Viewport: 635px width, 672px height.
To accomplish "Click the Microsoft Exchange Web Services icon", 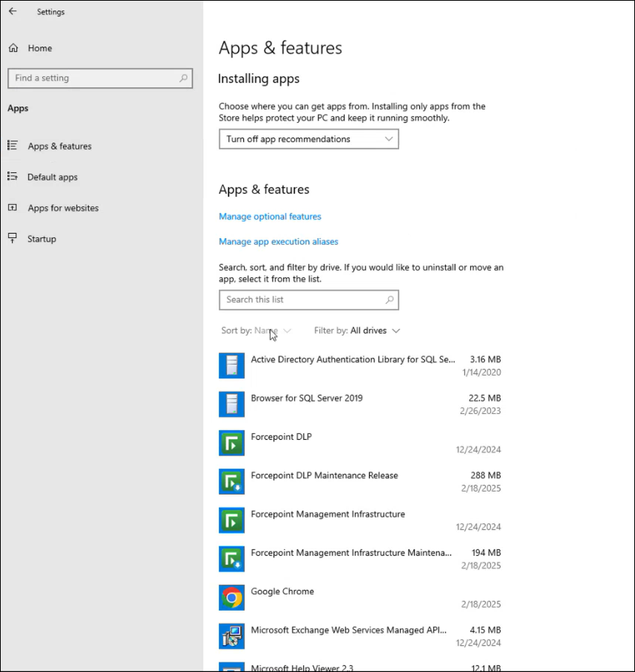I will click(x=231, y=636).
